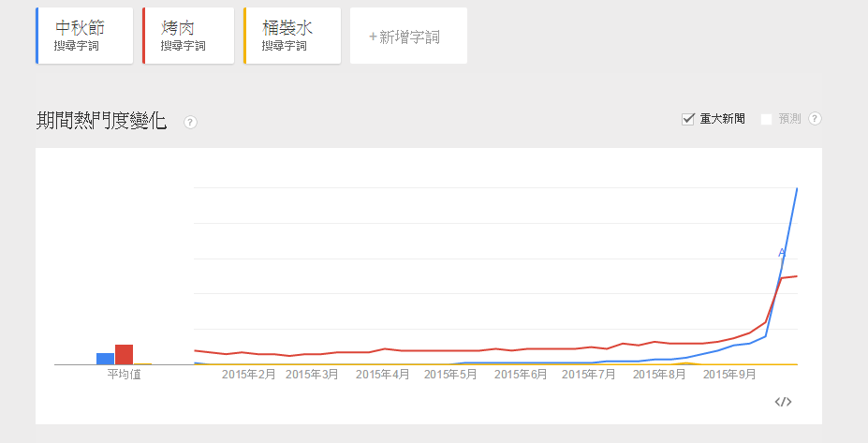Click the red 烤肉 line endpoint at the right
The height and width of the screenshot is (443, 868).
(x=797, y=275)
